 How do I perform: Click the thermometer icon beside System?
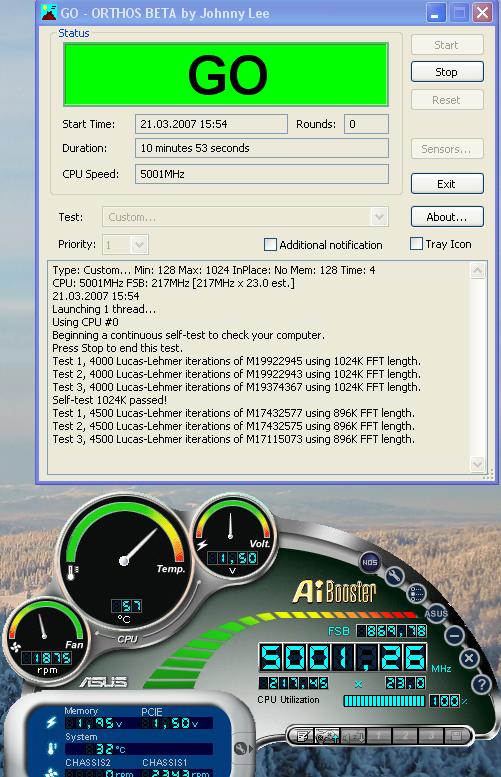pyautogui.click(x=51, y=748)
